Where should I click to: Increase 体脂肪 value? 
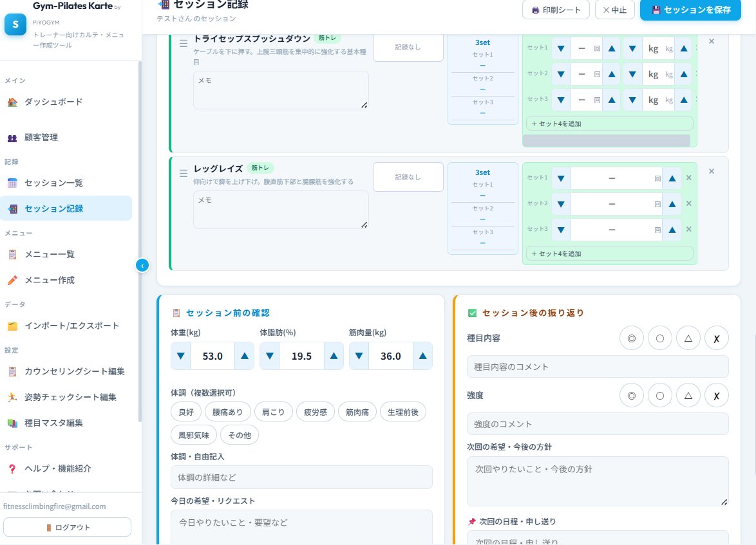[x=334, y=356]
